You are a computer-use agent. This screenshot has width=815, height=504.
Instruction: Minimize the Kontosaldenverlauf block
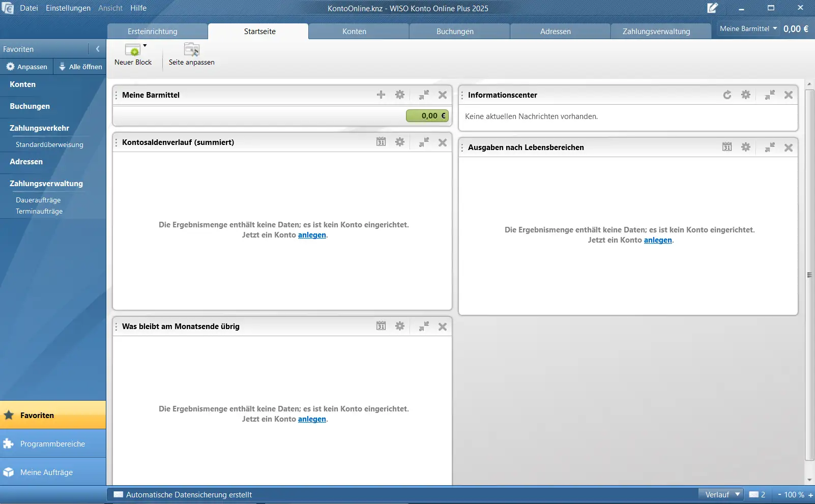[x=423, y=142]
